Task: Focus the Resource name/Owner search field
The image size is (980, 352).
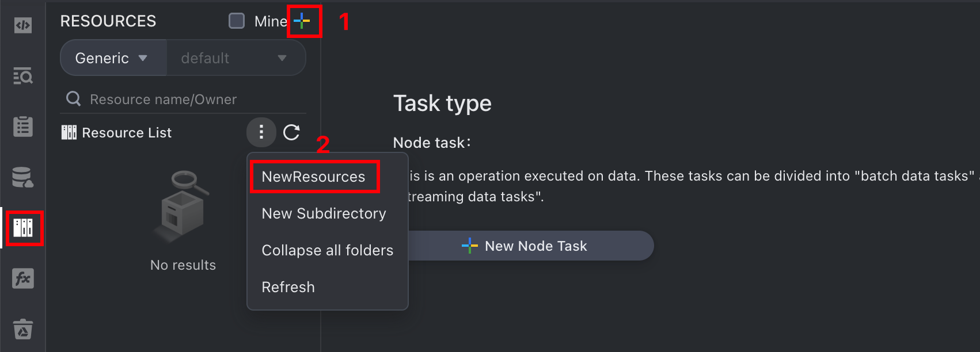Action: (x=183, y=99)
